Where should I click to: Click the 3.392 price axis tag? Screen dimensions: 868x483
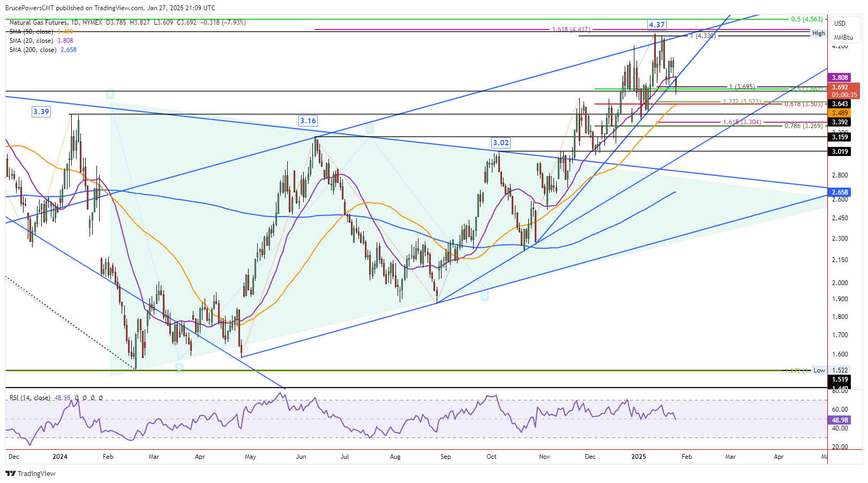840,122
